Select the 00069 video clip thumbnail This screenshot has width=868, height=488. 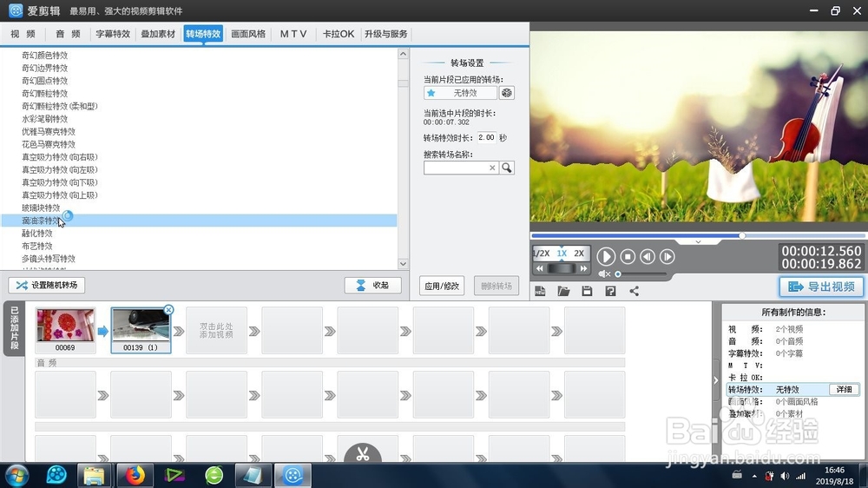click(65, 331)
